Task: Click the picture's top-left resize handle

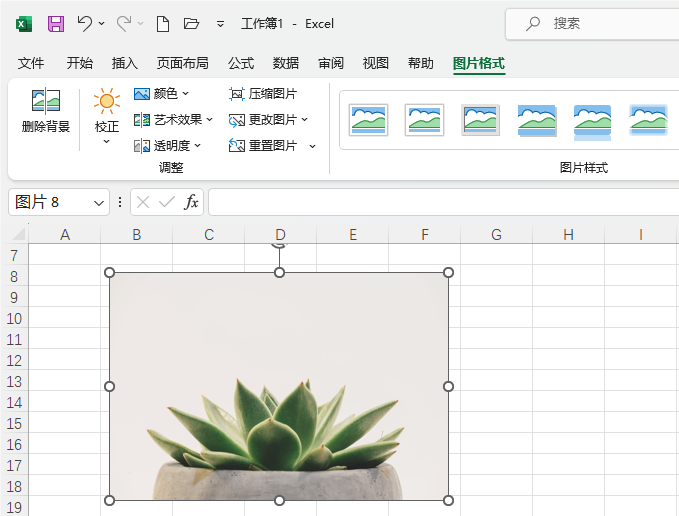Action: click(110, 272)
